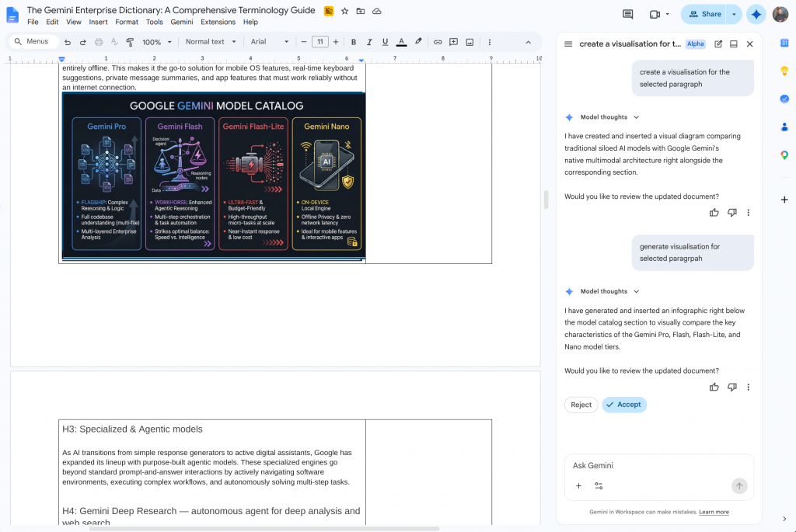Screen dimensions: 796x532
Task: Decrease font size with minus button
Action: pos(304,42)
